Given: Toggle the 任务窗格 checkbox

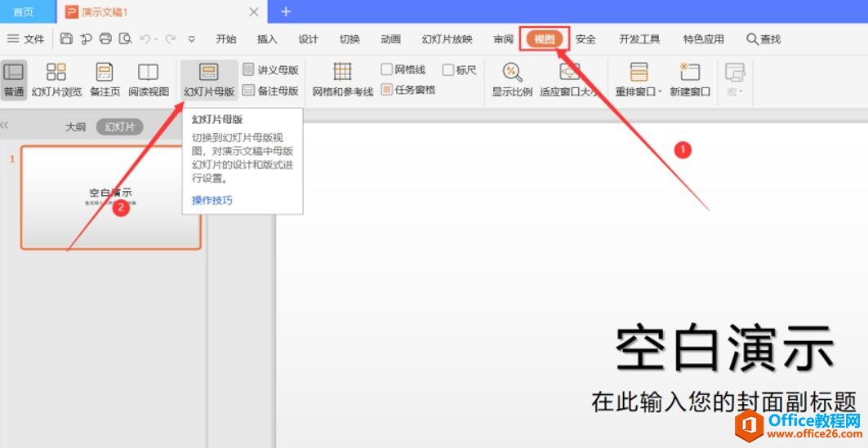Looking at the screenshot, I should pos(387,89).
